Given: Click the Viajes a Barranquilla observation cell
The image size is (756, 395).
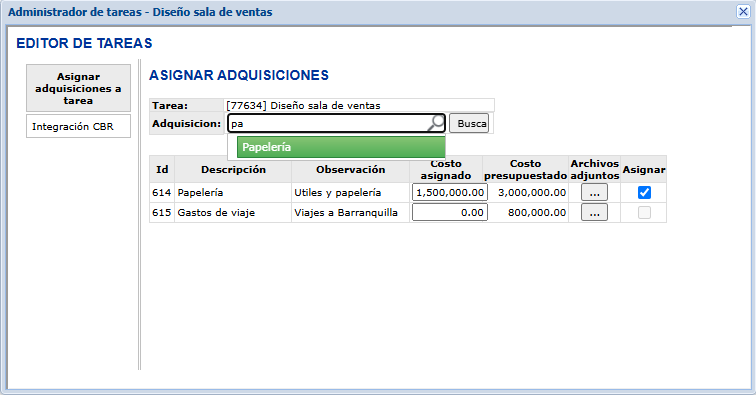Looking at the screenshot, I should pyautogui.click(x=351, y=213).
